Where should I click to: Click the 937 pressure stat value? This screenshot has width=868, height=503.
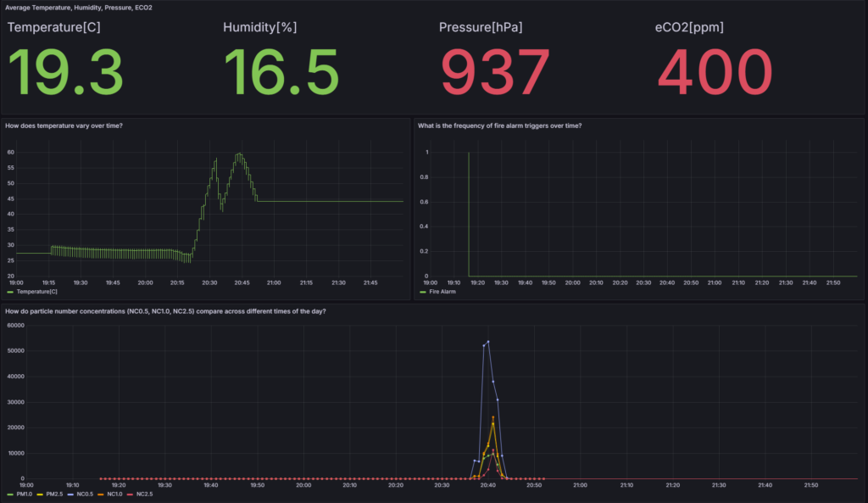496,72
